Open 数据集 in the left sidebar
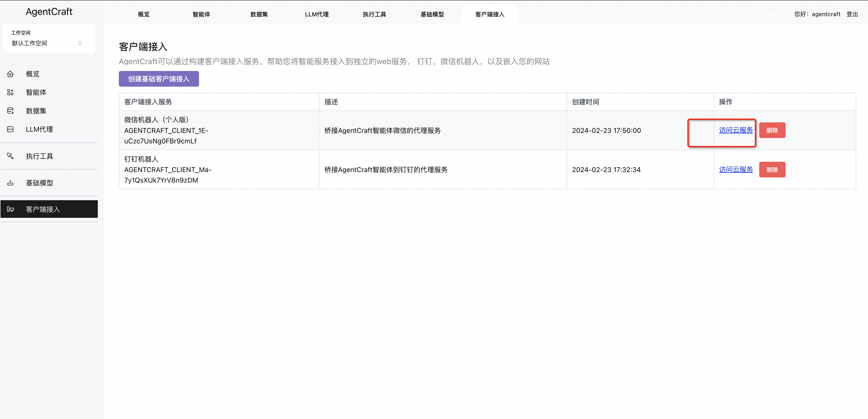Screen dimensions: 868x419 point(49,111)
